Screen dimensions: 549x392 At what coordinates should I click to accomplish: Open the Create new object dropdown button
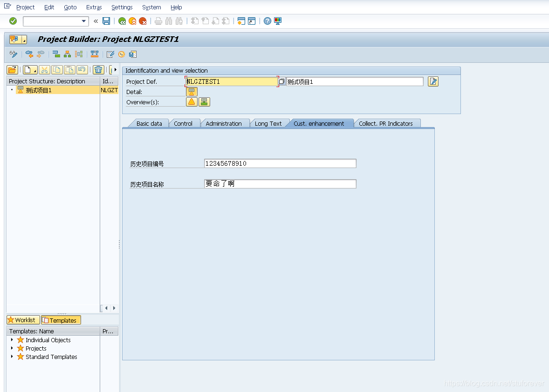click(x=30, y=70)
